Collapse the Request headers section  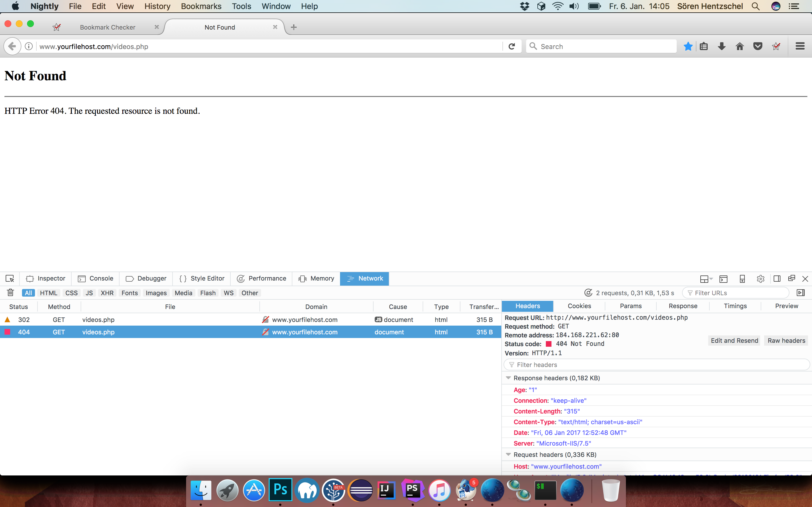(x=508, y=454)
